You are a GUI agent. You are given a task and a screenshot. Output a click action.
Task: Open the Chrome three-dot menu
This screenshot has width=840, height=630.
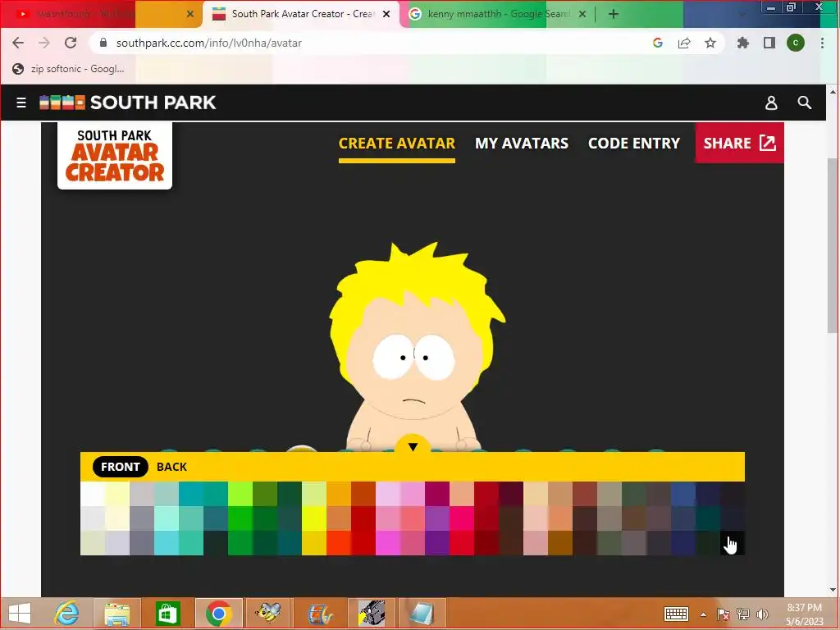(822, 43)
